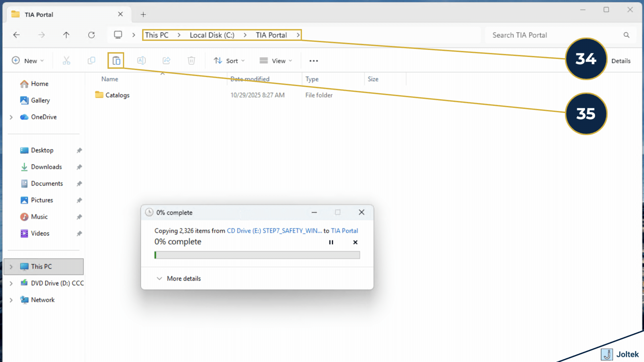The height and width of the screenshot is (362, 644).
Task: Pin the Downloads folder icon
Action: (79, 167)
